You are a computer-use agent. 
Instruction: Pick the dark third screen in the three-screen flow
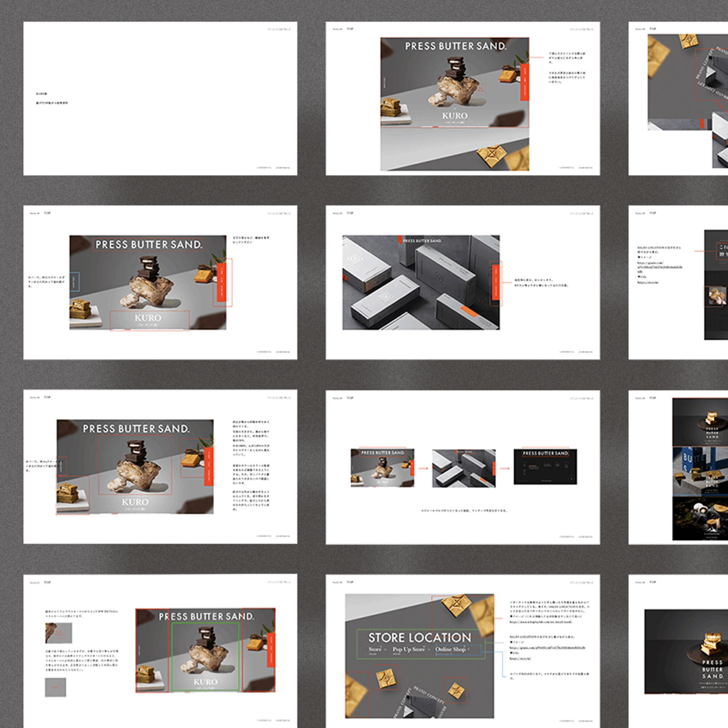pyautogui.click(x=545, y=467)
